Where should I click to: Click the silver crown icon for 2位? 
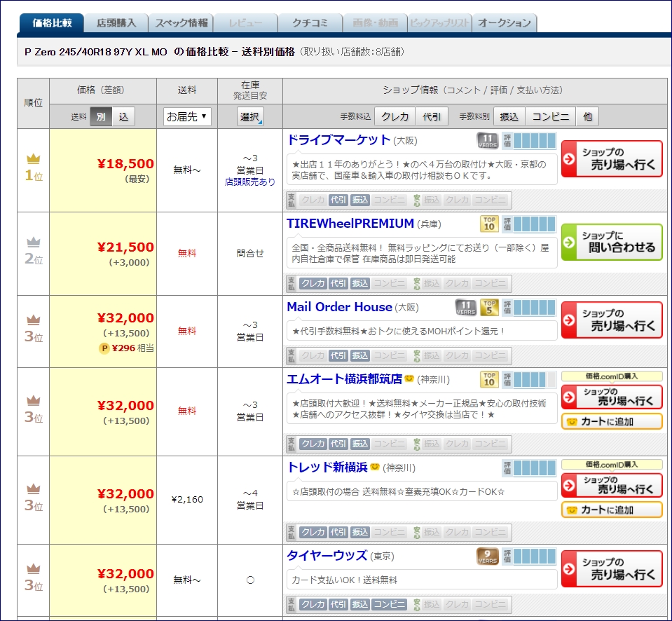[x=34, y=243]
